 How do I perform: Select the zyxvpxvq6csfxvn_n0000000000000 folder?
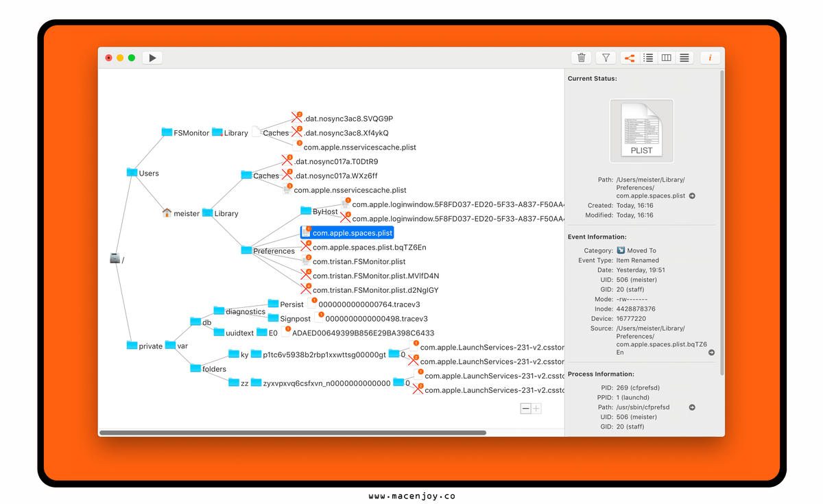(321, 383)
